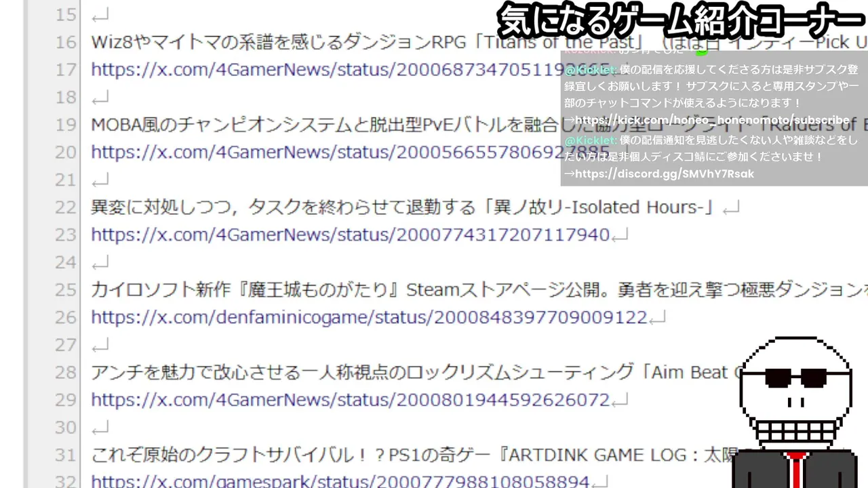Place cursor on empty line 18
The height and width of the screenshot is (488, 868).
[x=100, y=98]
